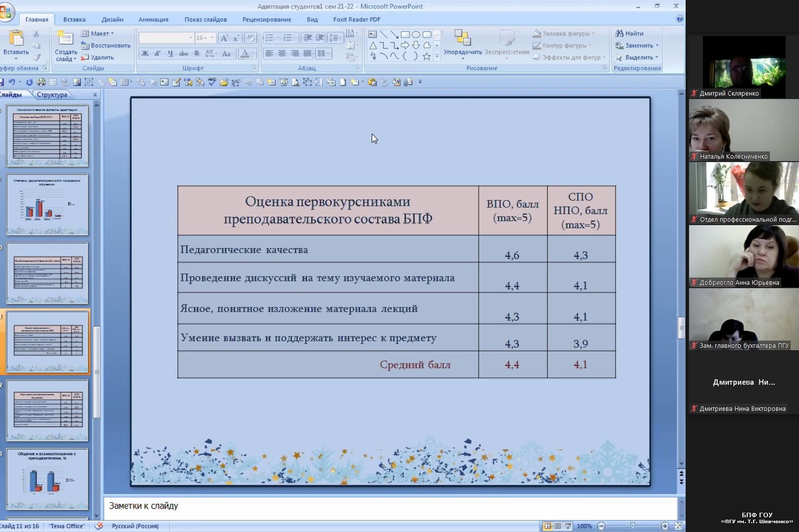Open the font name combo box

[166, 38]
